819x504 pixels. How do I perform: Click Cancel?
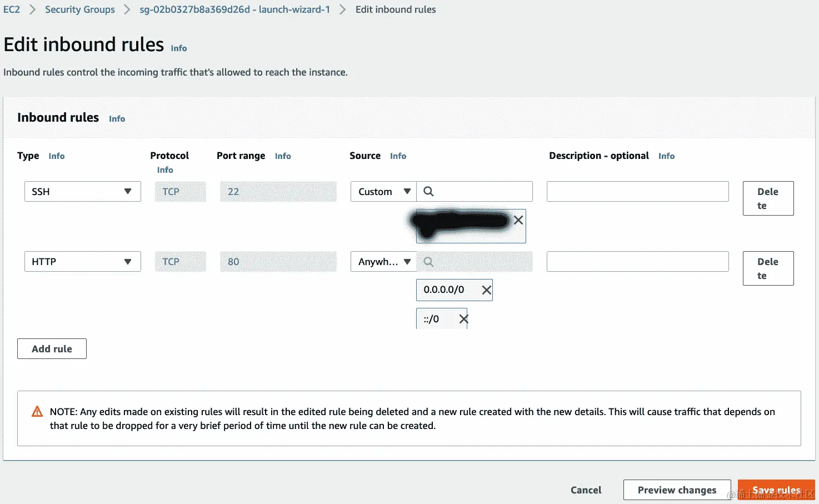pyautogui.click(x=586, y=490)
